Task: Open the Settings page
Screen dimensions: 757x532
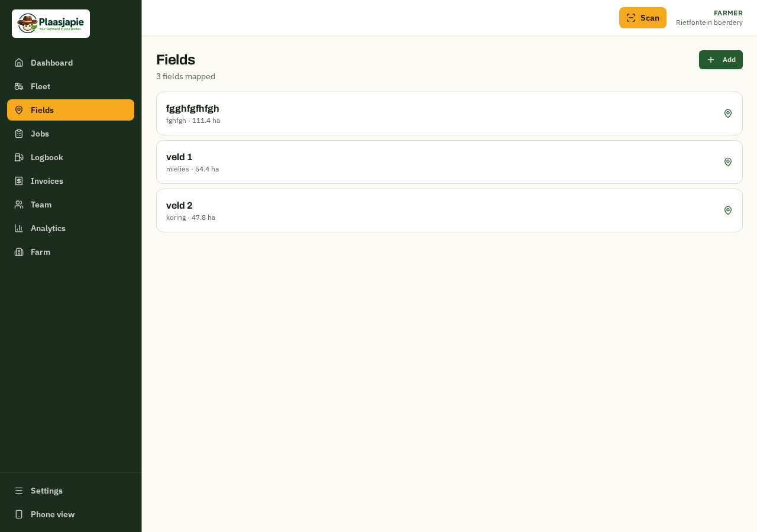Action: [70, 491]
